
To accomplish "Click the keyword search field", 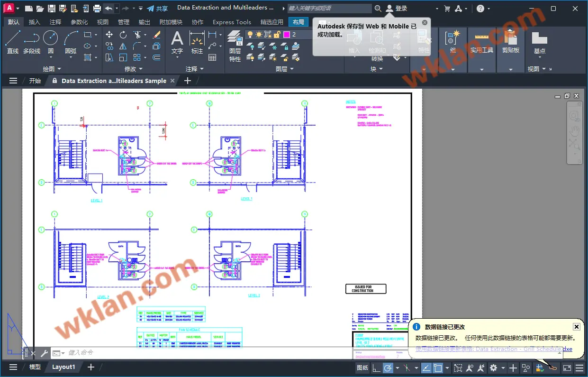I will 330,9.
